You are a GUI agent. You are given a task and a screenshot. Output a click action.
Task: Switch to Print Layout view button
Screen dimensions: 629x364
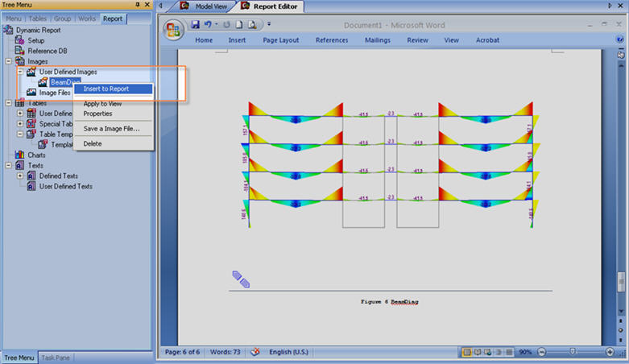point(467,352)
